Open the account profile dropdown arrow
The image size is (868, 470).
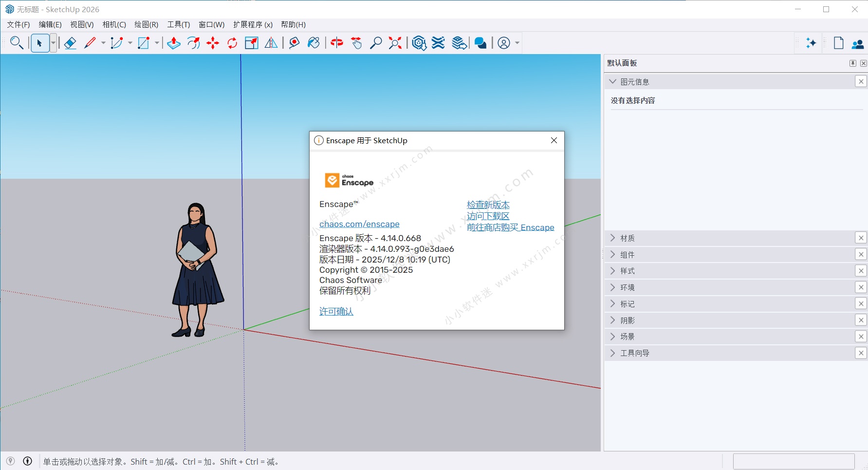click(x=517, y=43)
